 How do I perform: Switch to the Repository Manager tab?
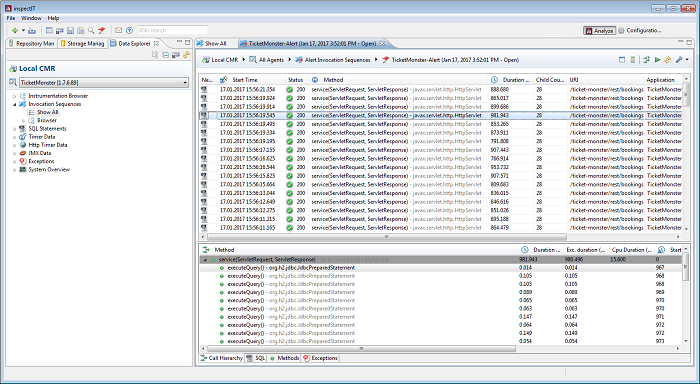[x=31, y=43]
